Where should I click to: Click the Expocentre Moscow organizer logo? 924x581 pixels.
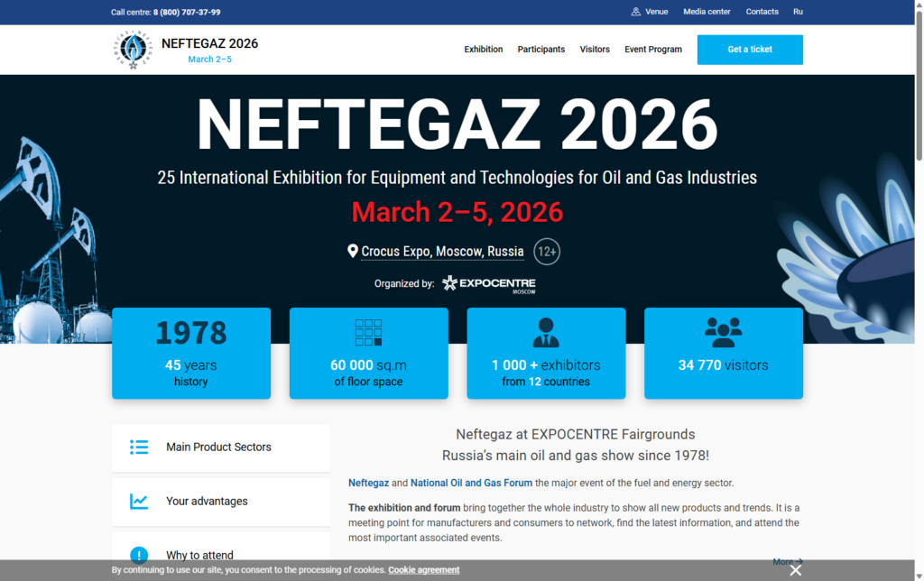pyautogui.click(x=488, y=284)
